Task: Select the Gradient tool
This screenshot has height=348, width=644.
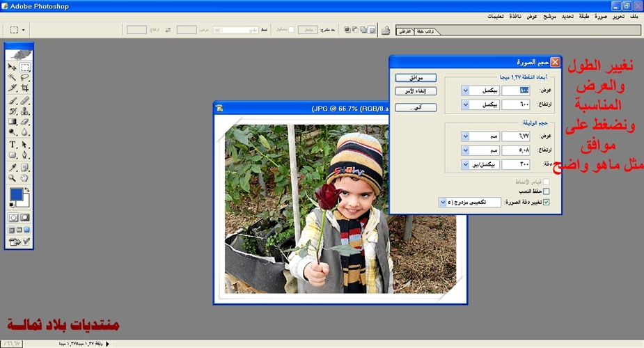Action: click(13, 122)
